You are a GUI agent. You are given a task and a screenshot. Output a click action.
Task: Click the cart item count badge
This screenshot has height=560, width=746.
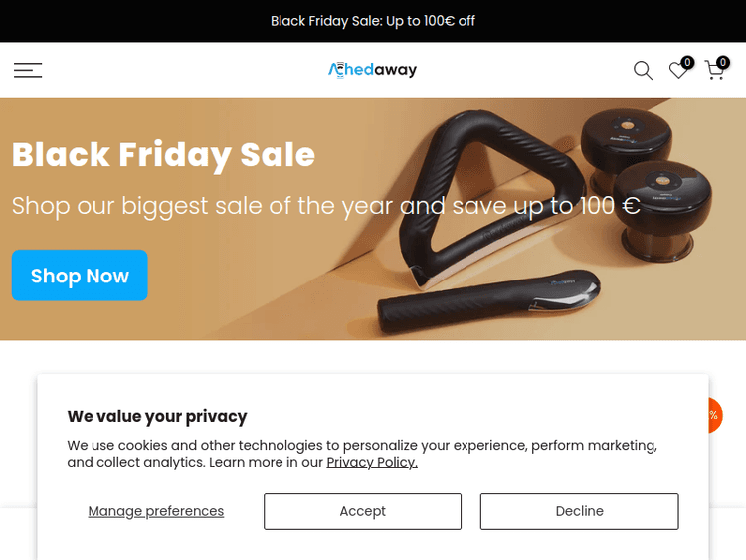[723, 62]
